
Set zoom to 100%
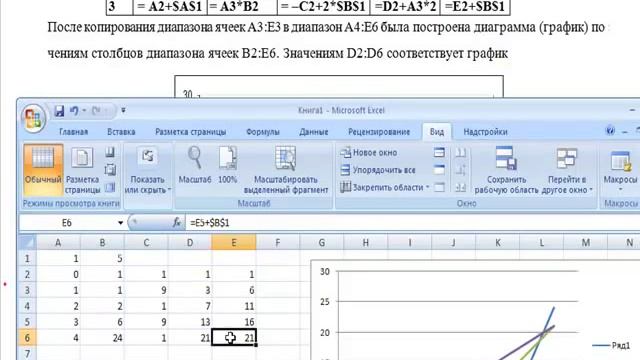tap(227, 166)
